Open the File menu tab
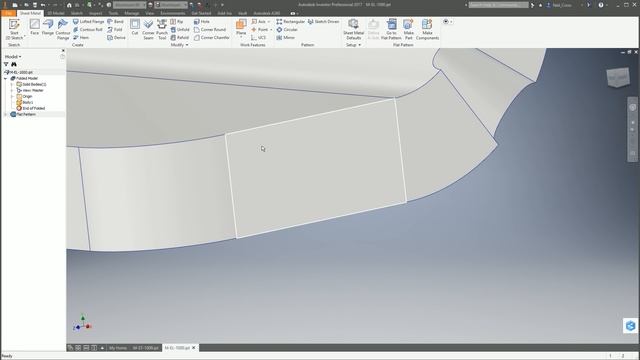This screenshot has height=360, width=640. pyautogui.click(x=8, y=13)
